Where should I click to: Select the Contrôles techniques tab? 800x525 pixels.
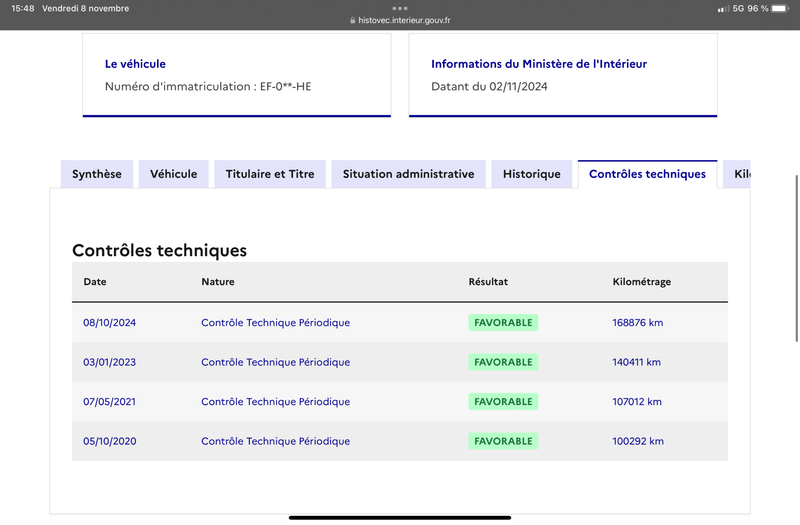(647, 174)
